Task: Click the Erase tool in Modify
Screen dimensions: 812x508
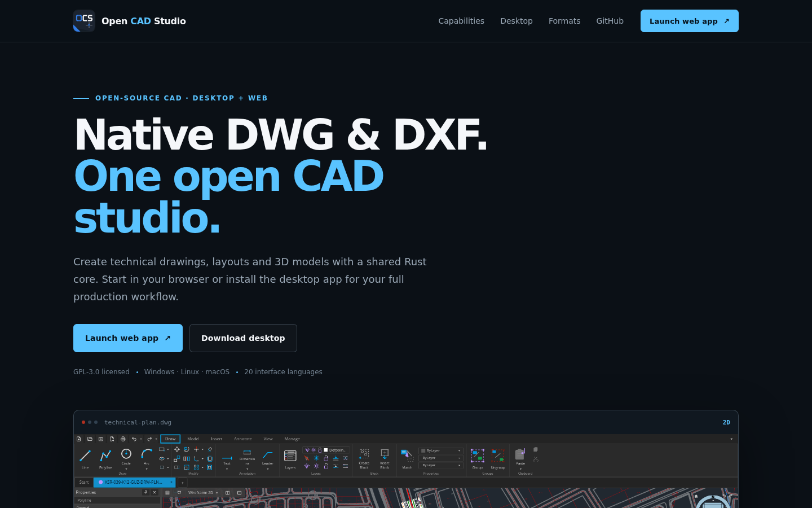Action: (210, 449)
